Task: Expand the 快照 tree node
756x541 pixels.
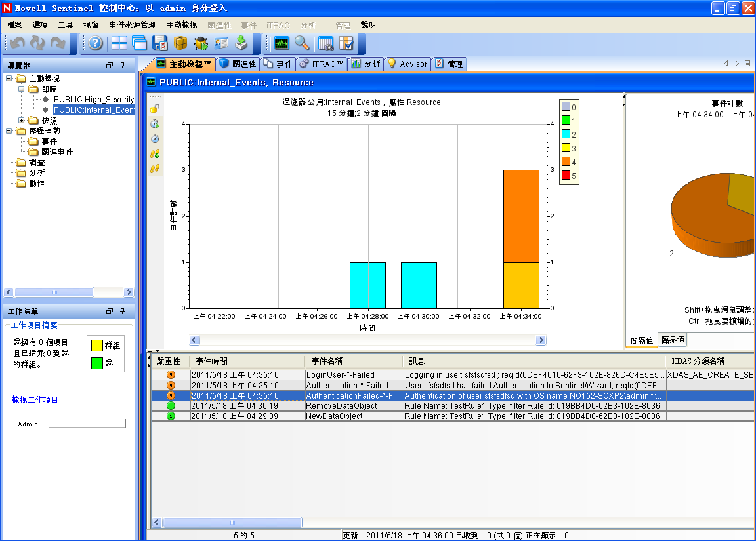Action: point(21,120)
